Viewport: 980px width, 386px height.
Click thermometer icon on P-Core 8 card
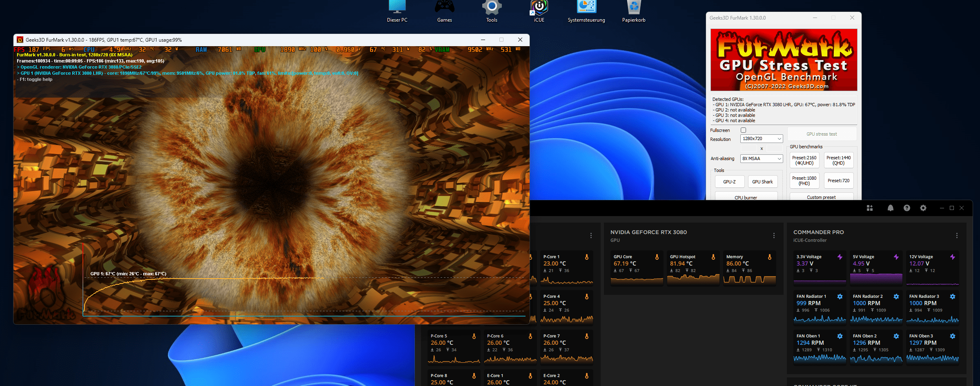coord(474,376)
